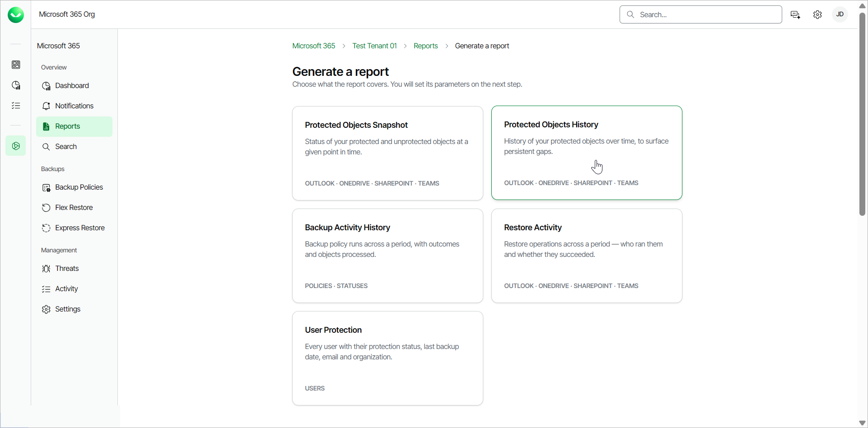Choose the Protected Objects History card

coord(587,153)
